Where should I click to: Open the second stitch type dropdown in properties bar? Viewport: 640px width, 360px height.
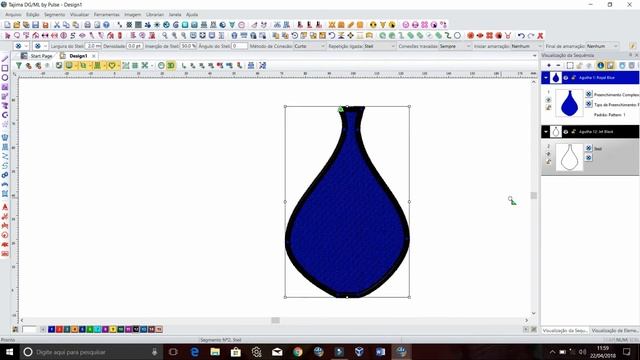(x=40, y=46)
